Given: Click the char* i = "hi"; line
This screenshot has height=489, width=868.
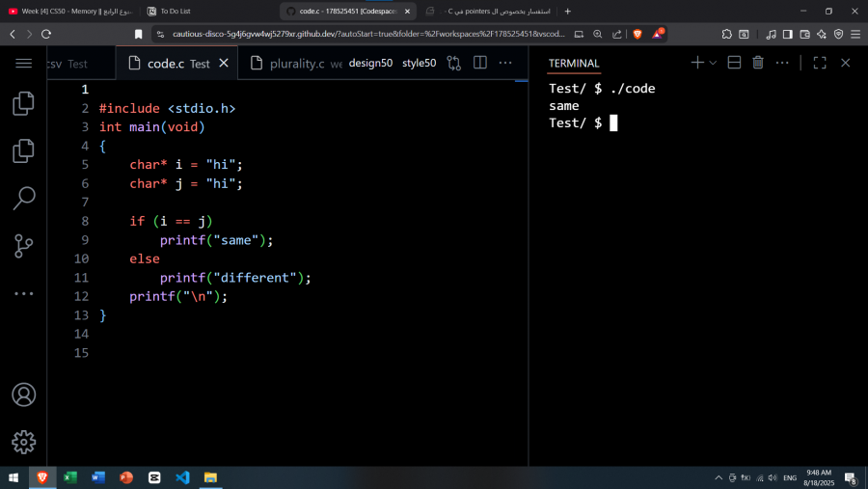Looking at the screenshot, I should tap(186, 165).
